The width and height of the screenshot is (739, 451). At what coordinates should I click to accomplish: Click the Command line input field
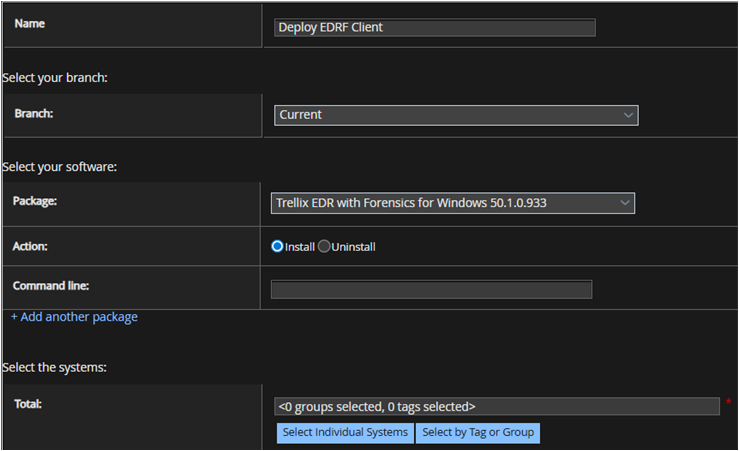pos(431,289)
